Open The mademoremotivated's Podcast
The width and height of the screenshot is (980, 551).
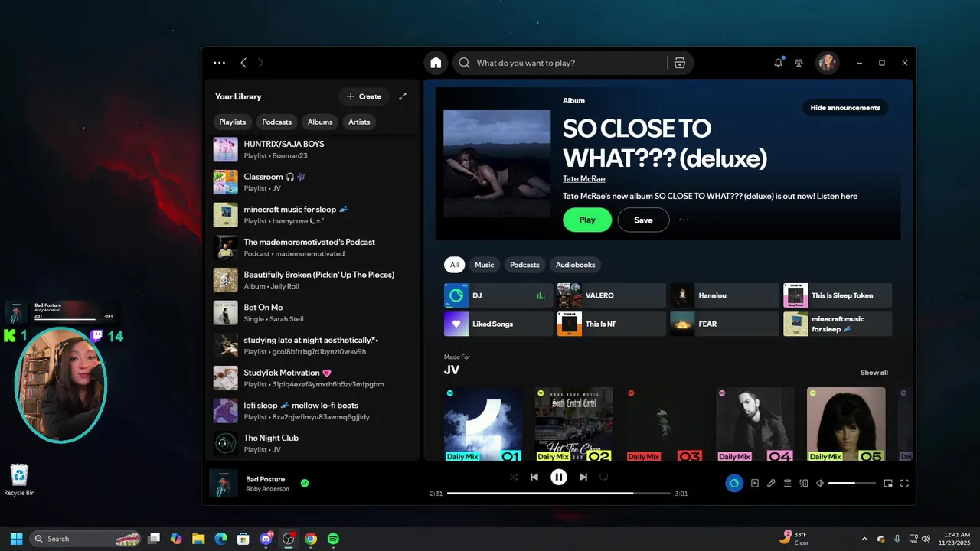click(314, 247)
